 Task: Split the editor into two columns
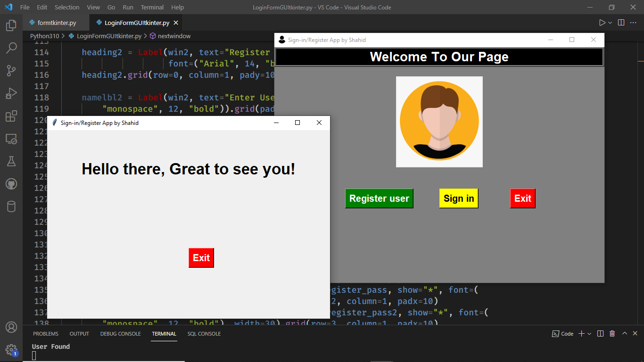pyautogui.click(x=620, y=22)
